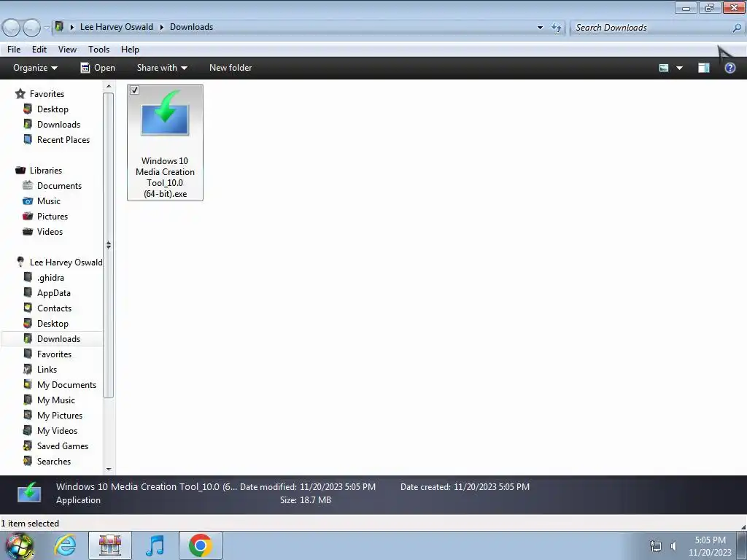
Task: Click navigation pane scroll down arrow
Action: 109,469
